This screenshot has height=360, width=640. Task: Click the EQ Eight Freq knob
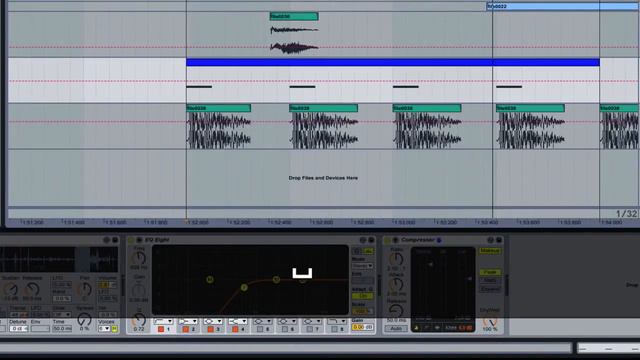tap(139, 258)
